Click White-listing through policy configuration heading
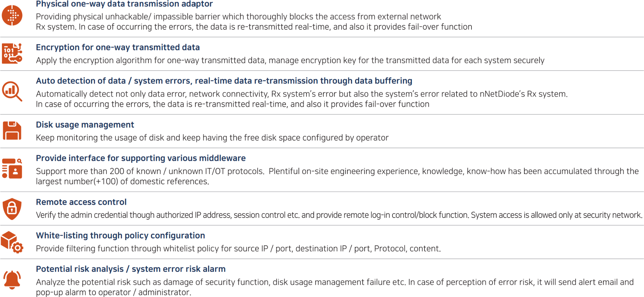The width and height of the screenshot is (644, 297). (x=120, y=235)
